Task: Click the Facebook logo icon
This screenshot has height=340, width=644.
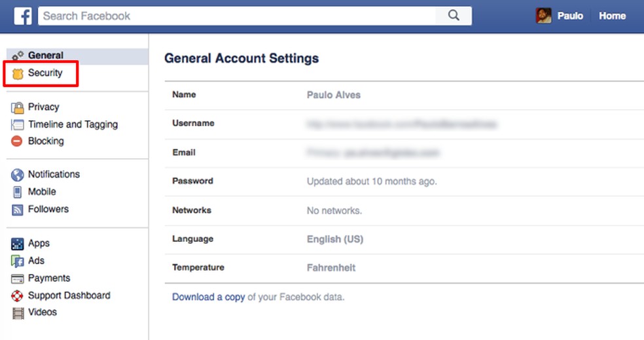Action: click(23, 16)
